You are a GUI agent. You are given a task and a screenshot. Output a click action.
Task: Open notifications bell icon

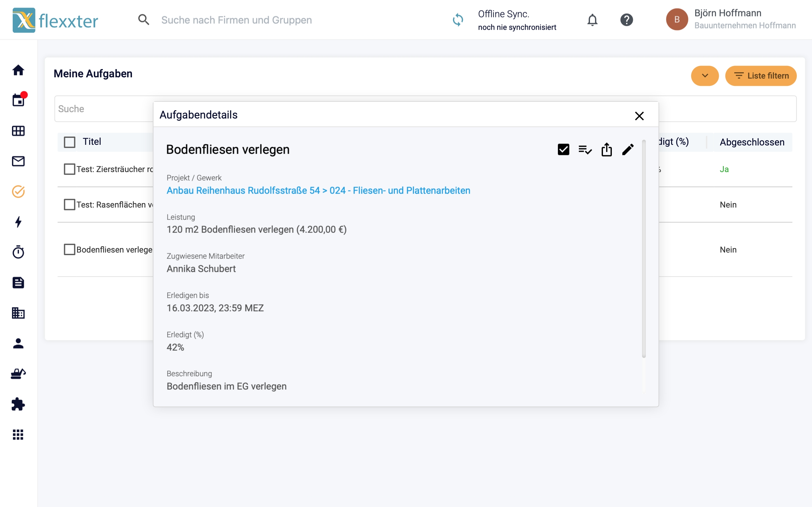click(x=592, y=20)
